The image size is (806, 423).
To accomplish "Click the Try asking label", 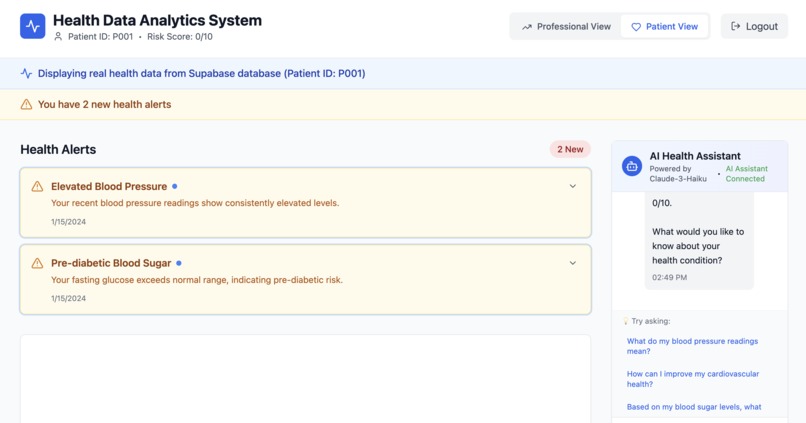I will point(651,321).
